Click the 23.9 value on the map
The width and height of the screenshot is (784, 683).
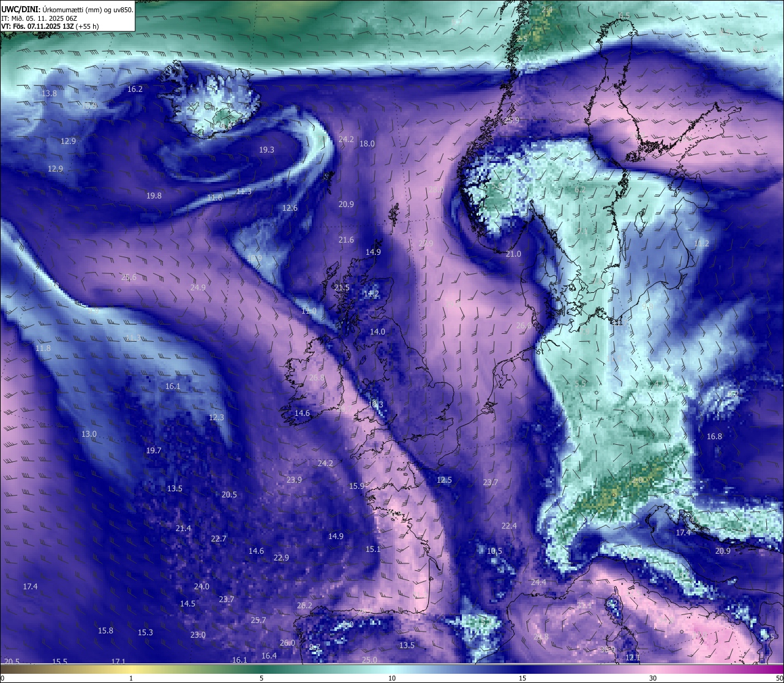pyautogui.click(x=294, y=480)
